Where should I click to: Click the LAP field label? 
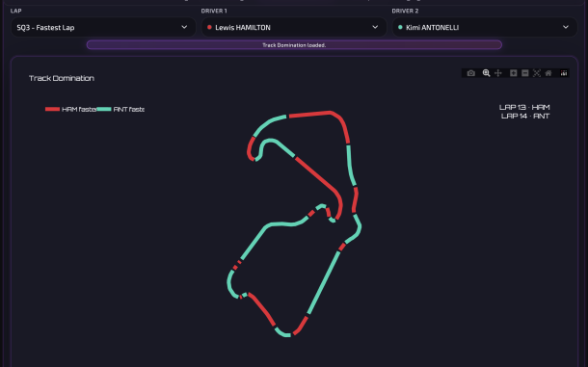15,11
